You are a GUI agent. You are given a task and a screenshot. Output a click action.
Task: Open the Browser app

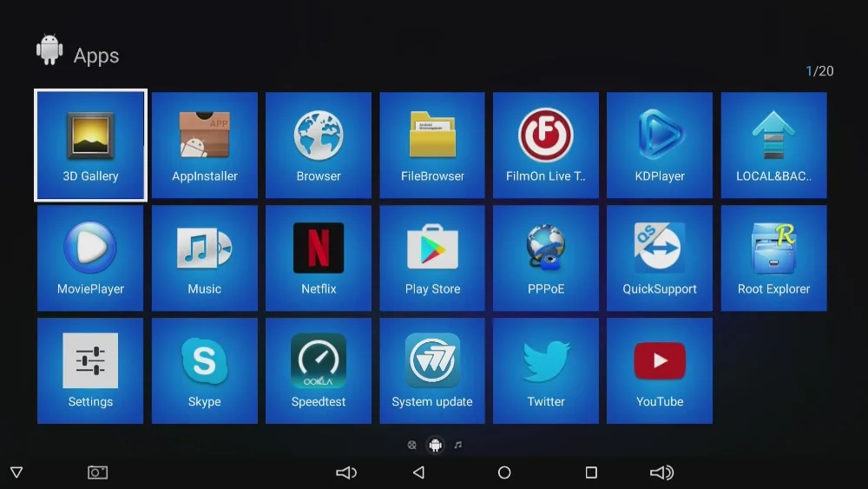(319, 145)
